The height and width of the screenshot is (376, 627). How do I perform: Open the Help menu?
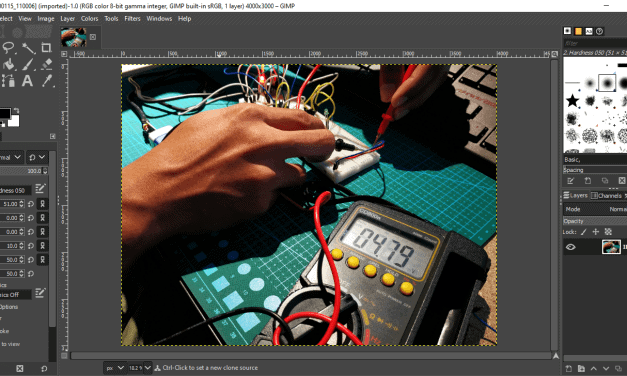point(184,18)
